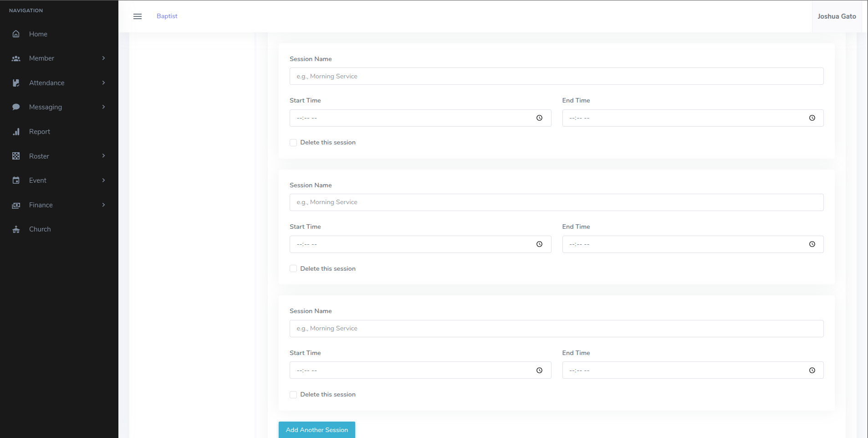Expand the Member sidebar submenu

tap(103, 58)
